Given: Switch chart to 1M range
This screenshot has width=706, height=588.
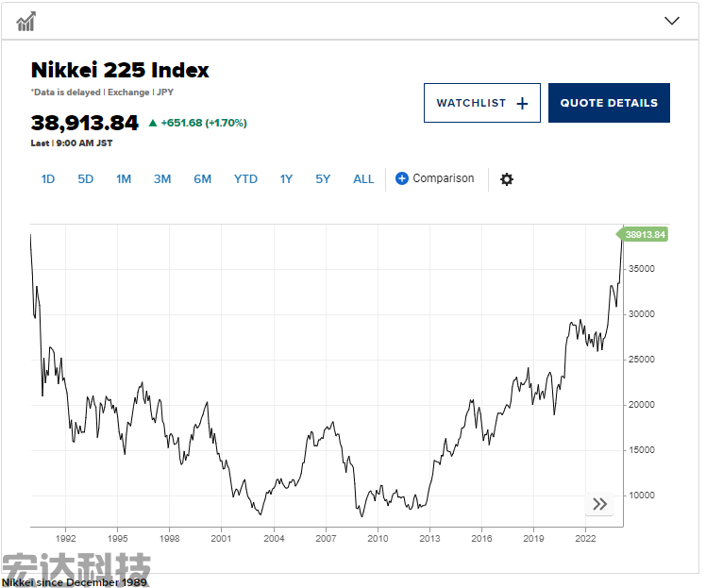Looking at the screenshot, I should [x=124, y=179].
